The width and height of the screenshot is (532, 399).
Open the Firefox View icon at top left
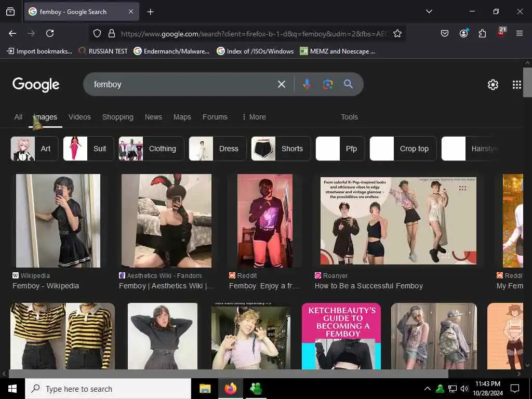point(10,11)
